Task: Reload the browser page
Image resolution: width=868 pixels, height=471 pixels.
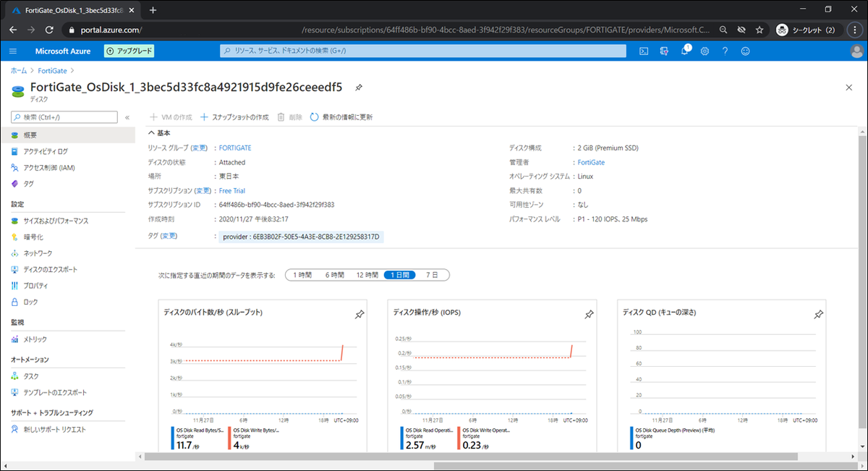Action: 49,30
